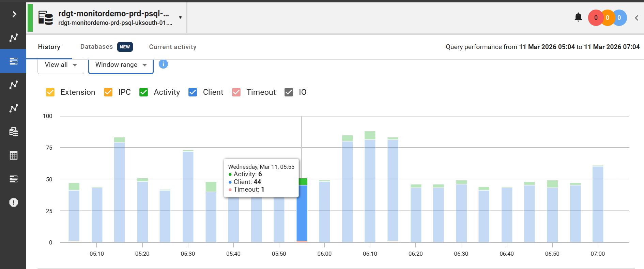Disable the Timeout checkbox

coord(236,92)
